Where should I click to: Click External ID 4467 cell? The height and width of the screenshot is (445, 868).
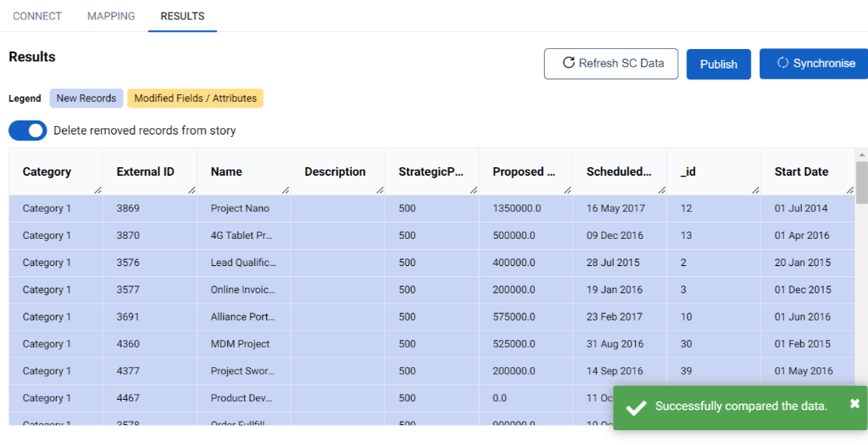pyautogui.click(x=150, y=398)
